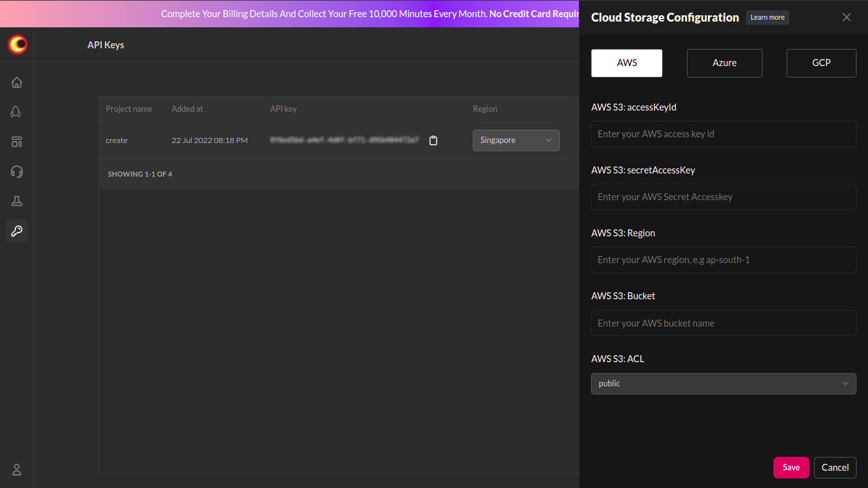Click the 'Added at' column header
Image resolution: width=868 pixels, height=488 pixels.
coord(187,109)
